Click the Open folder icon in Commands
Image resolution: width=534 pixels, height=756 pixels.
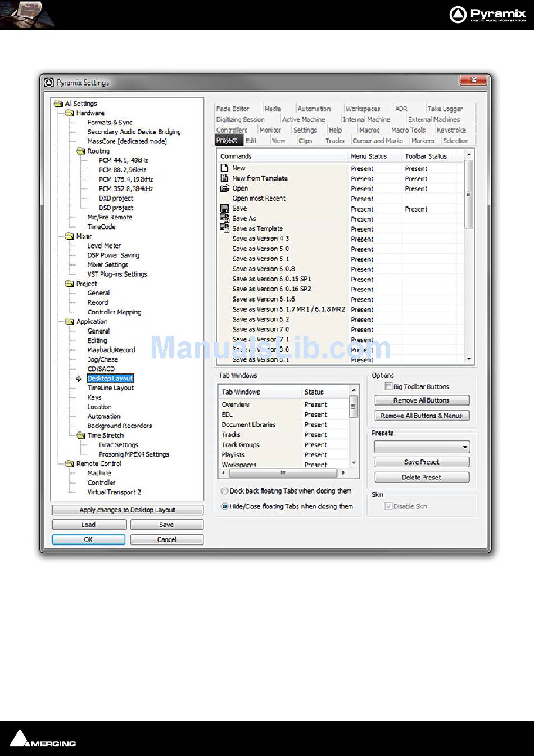click(225, 188)
